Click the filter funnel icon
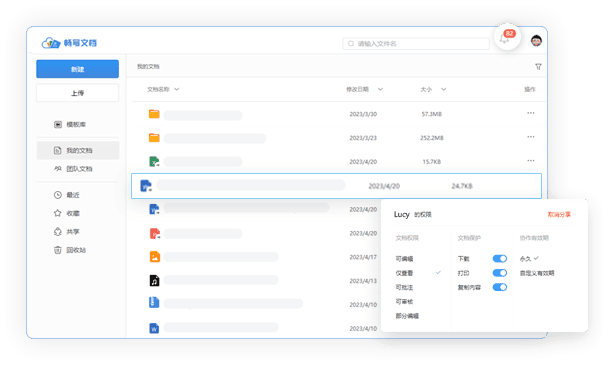This screenshot has height=365, width=608. pyautogui.click(x=538, y=67)
